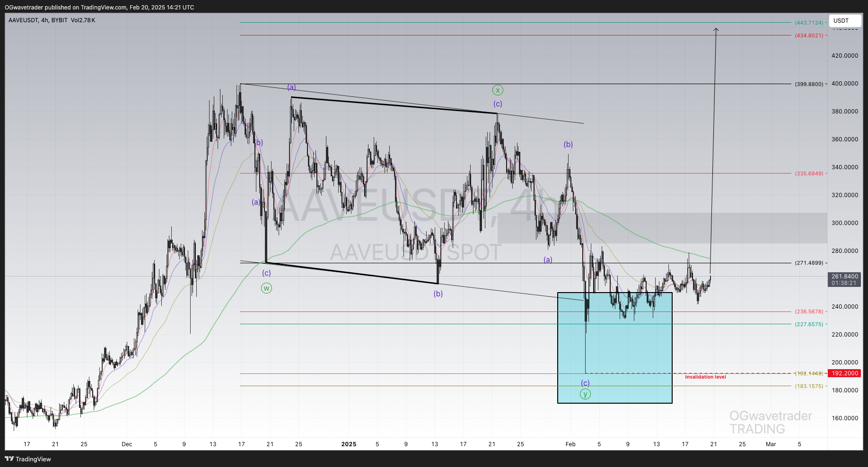Viewport: 868px width, 467px height.
Task: Click the 2025 label on time axis
Action: click(349, 444)
